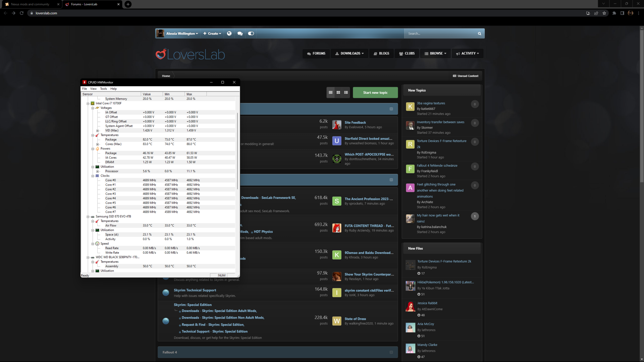
Task: Click the 'S' avatar for The Ancient Profession
Action: [337, 201]
